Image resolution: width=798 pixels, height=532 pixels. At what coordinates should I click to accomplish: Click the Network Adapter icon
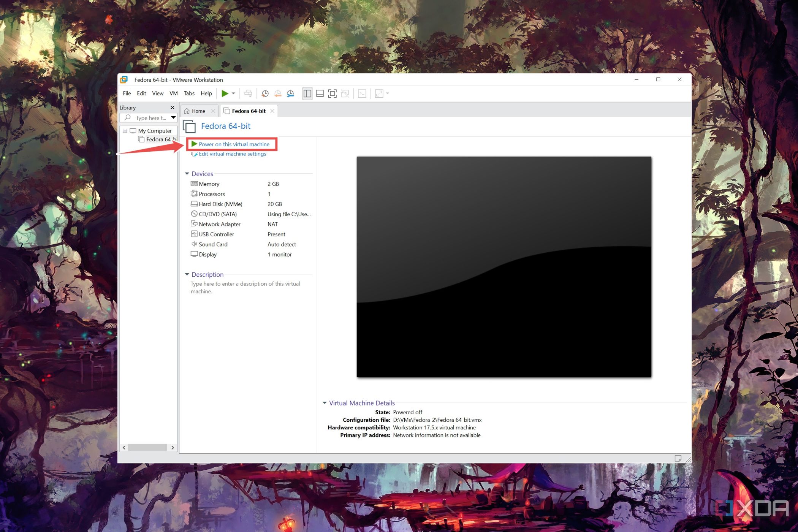[194, 224]
